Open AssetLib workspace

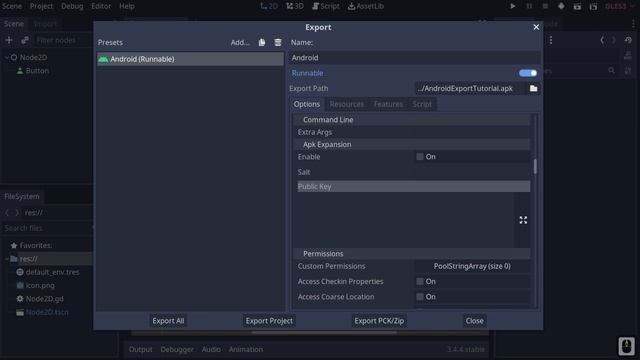(366, 6)
